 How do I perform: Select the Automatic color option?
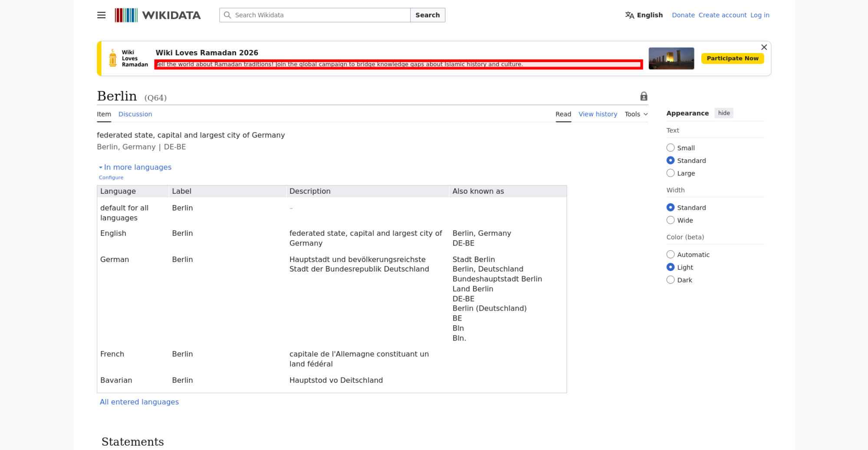point(671,255)
